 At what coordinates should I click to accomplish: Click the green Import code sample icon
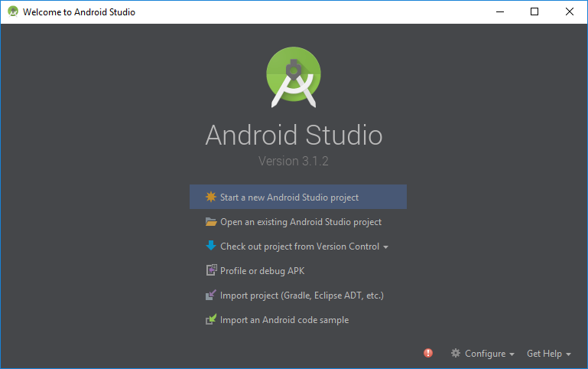click(x=211, y=319)
